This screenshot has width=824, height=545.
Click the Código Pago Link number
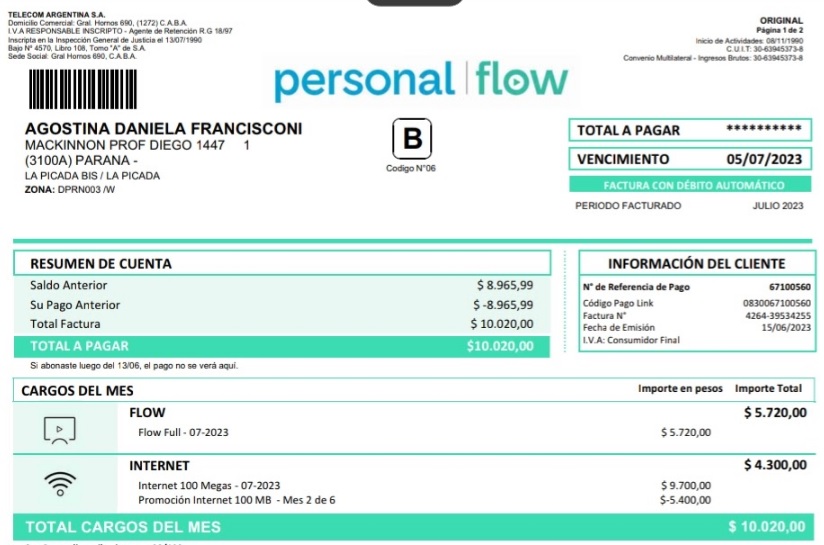777,303
